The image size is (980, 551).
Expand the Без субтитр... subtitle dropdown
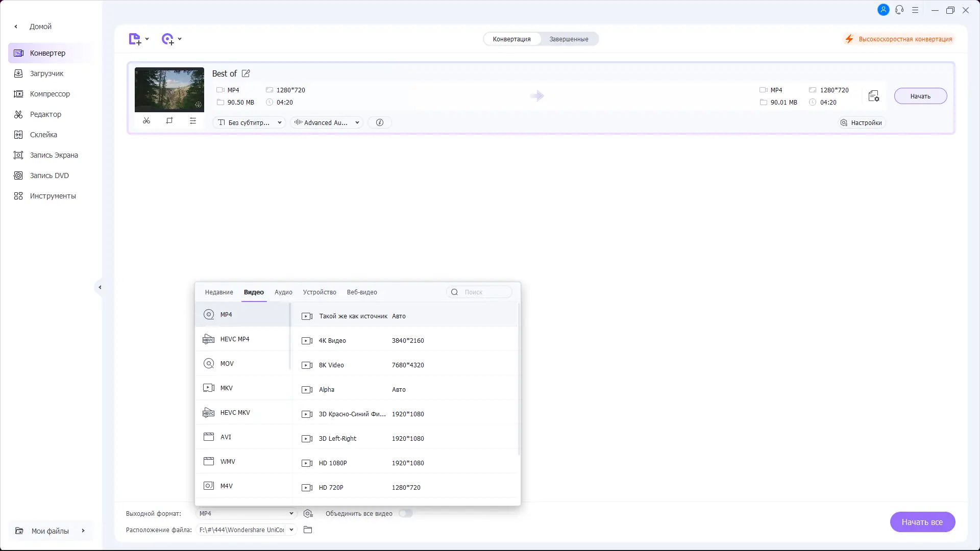(250, 122)
